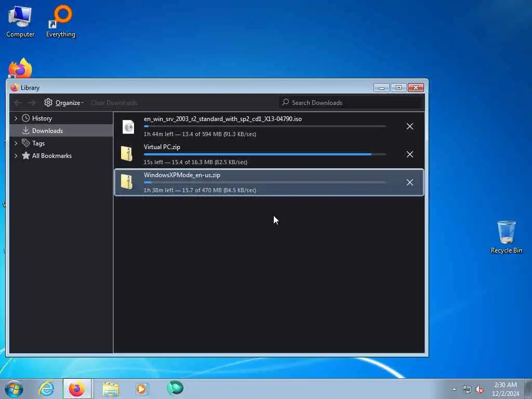The image size is (532, 399).
Task: Open the Organize dropdown menu
Action: point(63,102)
